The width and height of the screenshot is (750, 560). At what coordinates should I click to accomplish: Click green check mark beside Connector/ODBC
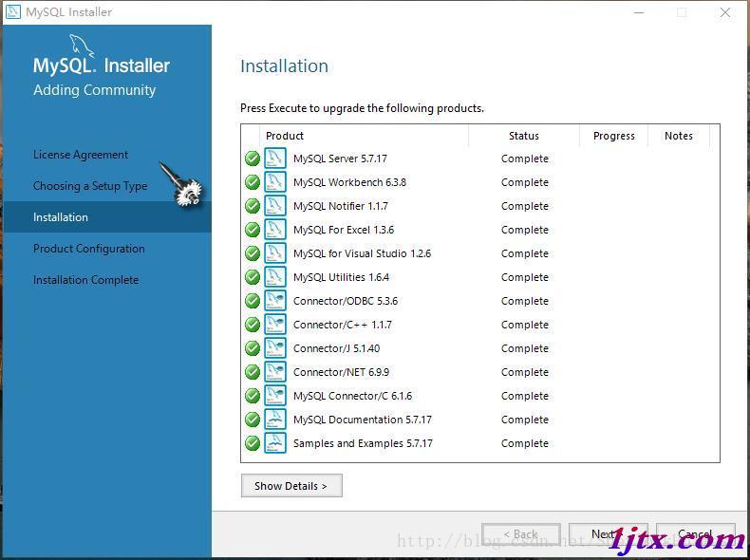tap(253, 301)
